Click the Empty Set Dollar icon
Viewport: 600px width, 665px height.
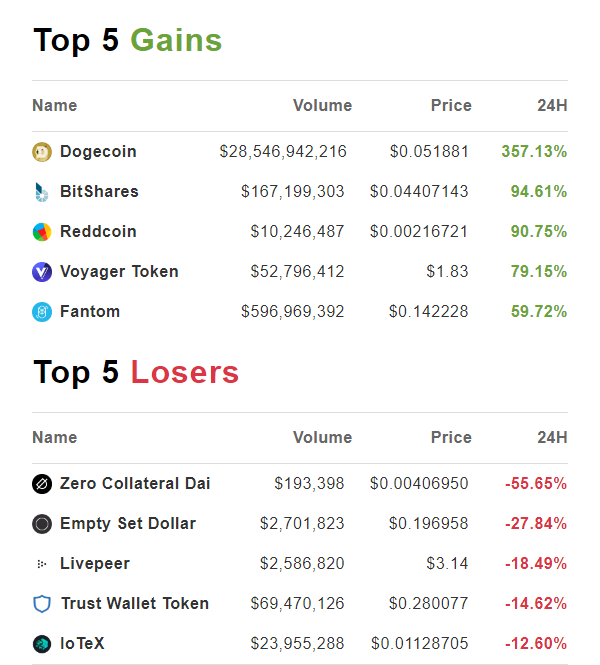(x=41, y=524)
